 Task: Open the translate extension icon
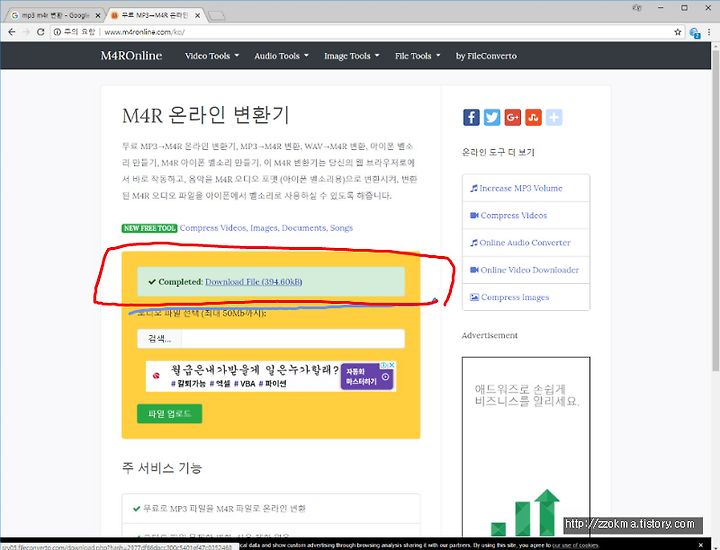point(695,33)
